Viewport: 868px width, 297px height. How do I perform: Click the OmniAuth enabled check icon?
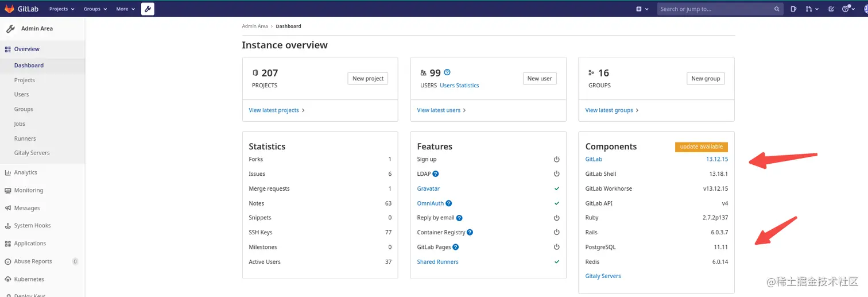(x=556, y=203)
